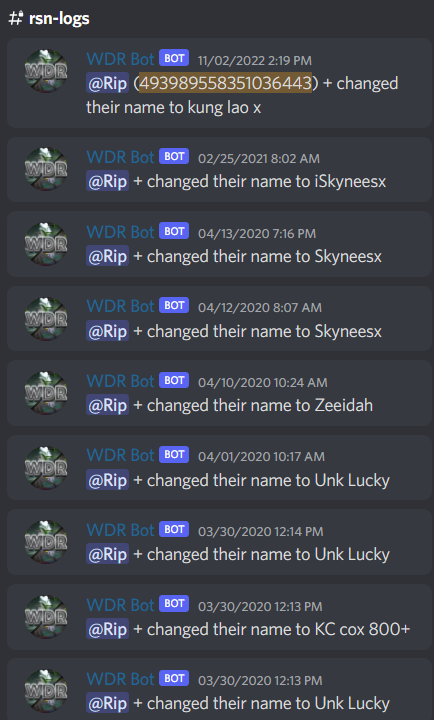
Task: Click the rsn-logs channel hash icon
Action: 16,18
